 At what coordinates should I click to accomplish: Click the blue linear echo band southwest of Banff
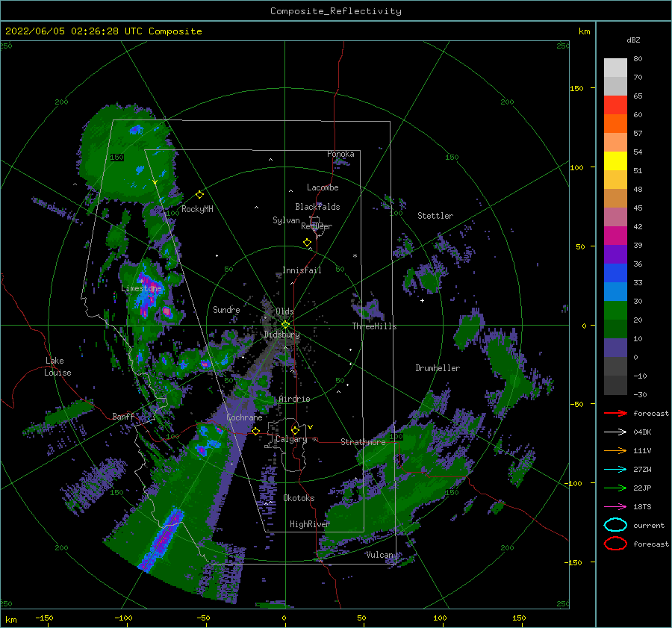coord(161,540)
